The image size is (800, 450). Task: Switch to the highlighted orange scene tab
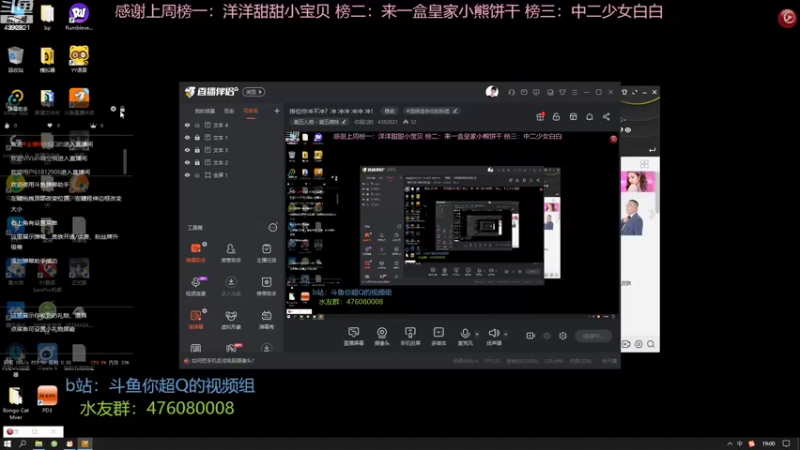point(251,111)
